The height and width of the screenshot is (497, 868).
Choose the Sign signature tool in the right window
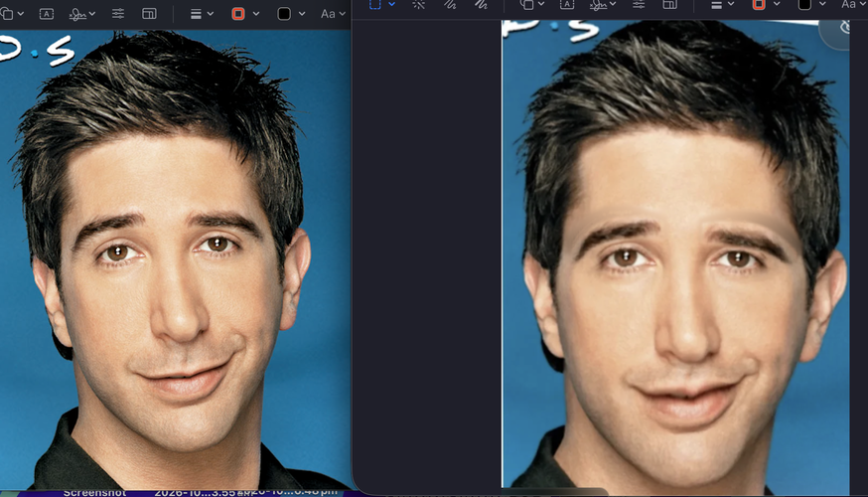(598, 4)
